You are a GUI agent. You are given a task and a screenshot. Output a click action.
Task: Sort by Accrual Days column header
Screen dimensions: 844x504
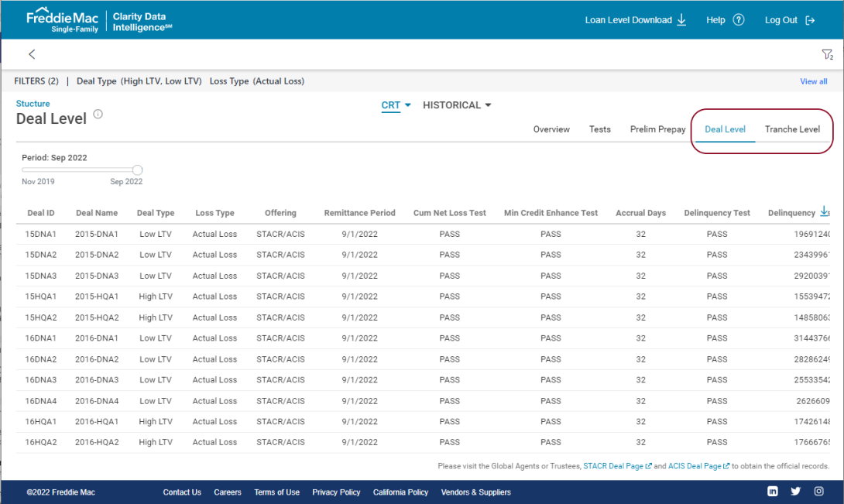640,213
